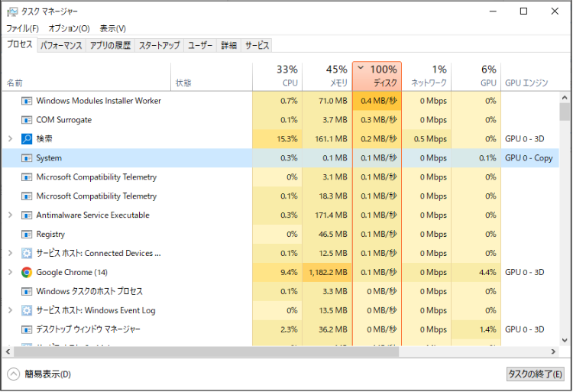
Task: Click the Task Manager title bar icon
Action: pyautogui.click(x=12, y=11)
